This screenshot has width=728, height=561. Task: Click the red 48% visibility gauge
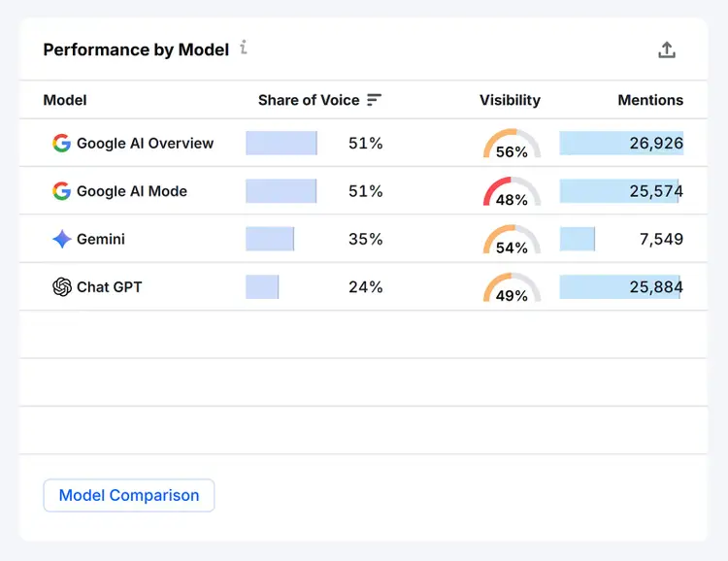click(x=512, y=192)
